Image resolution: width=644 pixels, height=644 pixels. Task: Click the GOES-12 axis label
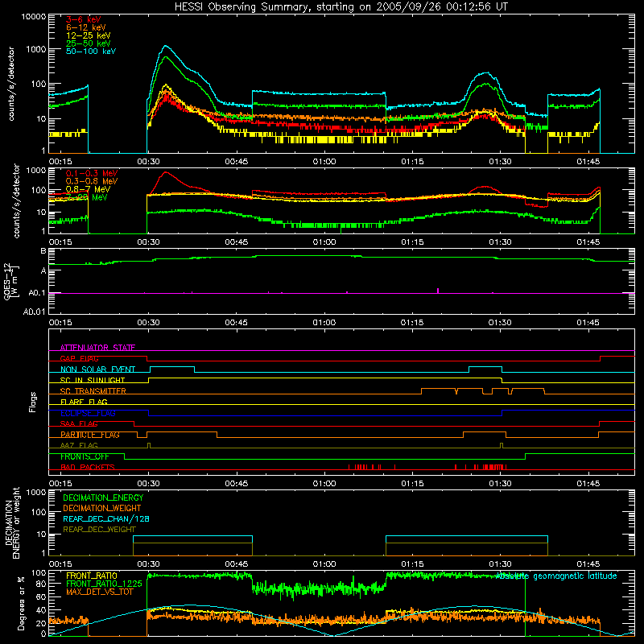coord(11,281)
